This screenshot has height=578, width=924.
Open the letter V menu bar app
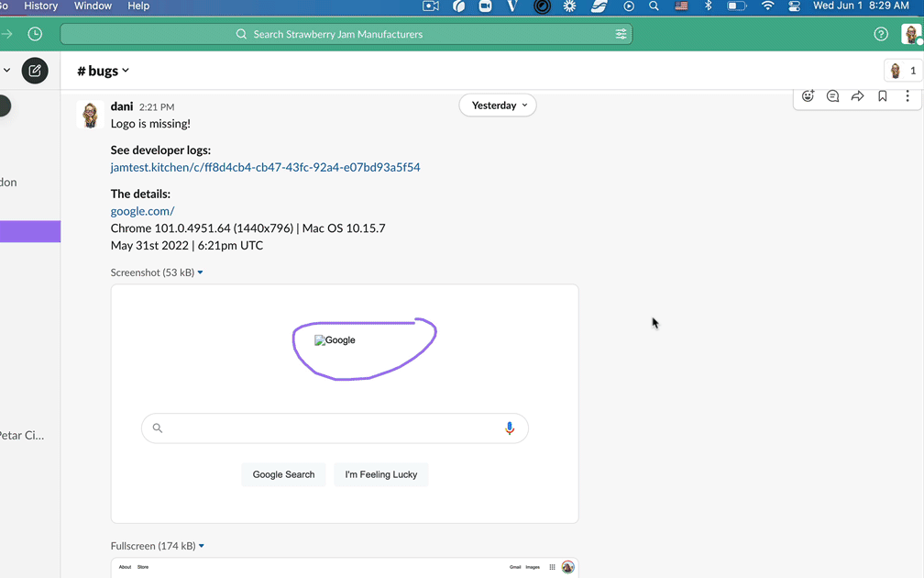(512, 6)
